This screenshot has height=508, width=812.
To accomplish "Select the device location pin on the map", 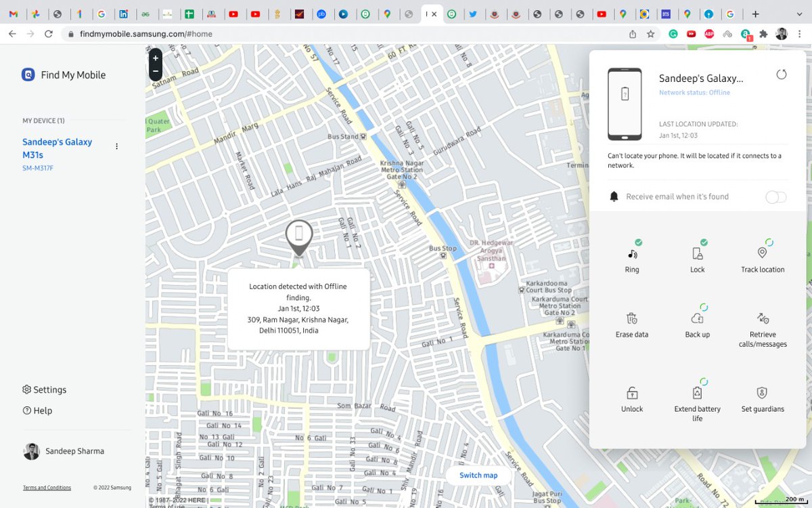I will [298, 238].
